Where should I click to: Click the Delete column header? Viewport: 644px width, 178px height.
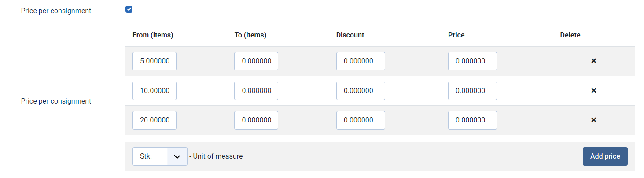click(x=570, y=35)
